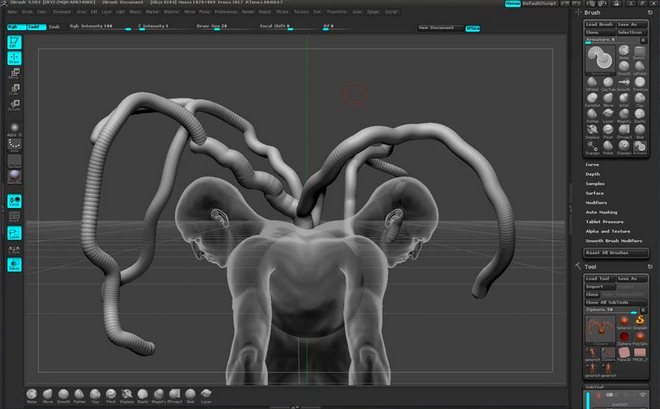Click the Load Brush button
660x409 pixels.
(600, 23)
